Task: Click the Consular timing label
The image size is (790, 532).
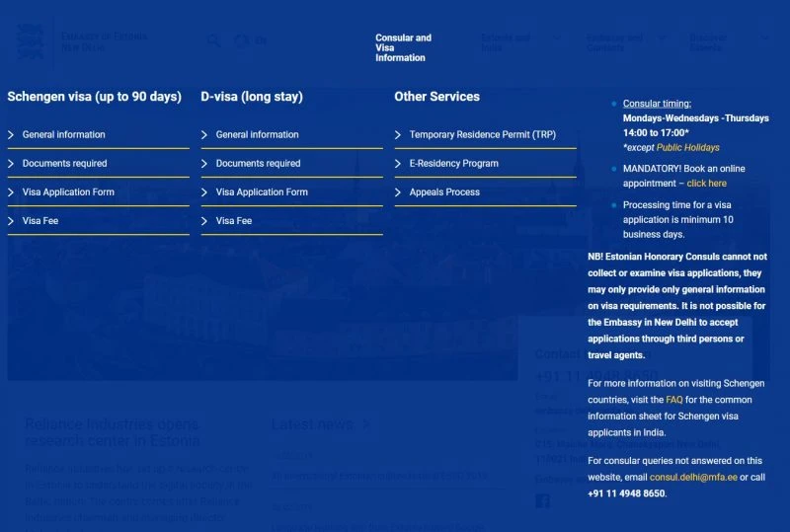Action: 657,104
